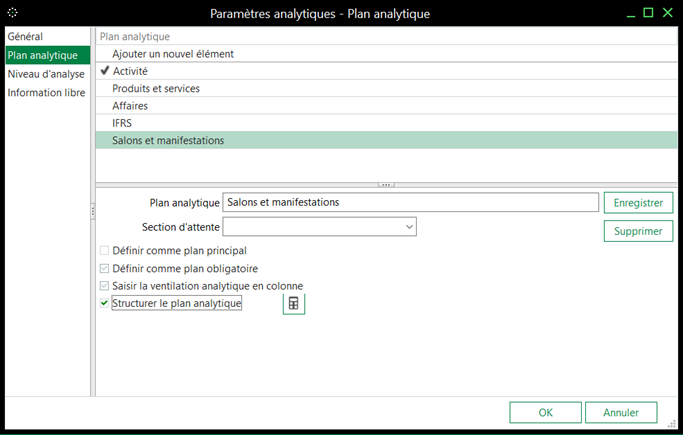
Task: Maximize the Paramètres analytiques window
Action: 647,13
